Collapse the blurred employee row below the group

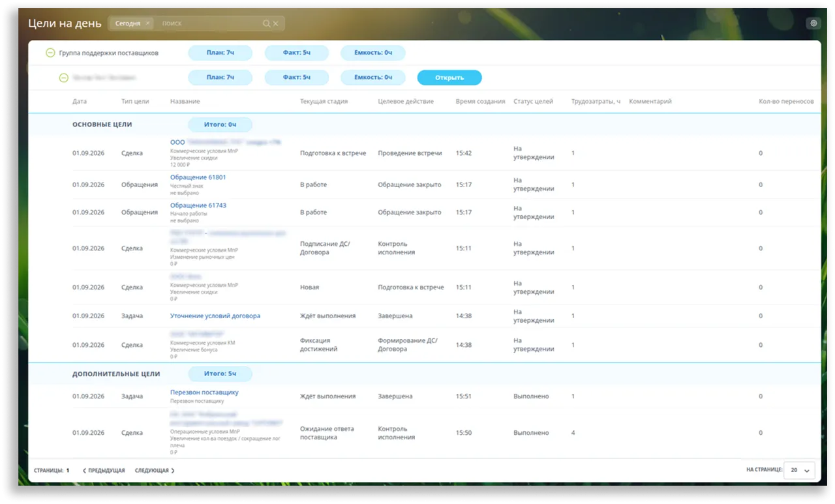[63, 78]
